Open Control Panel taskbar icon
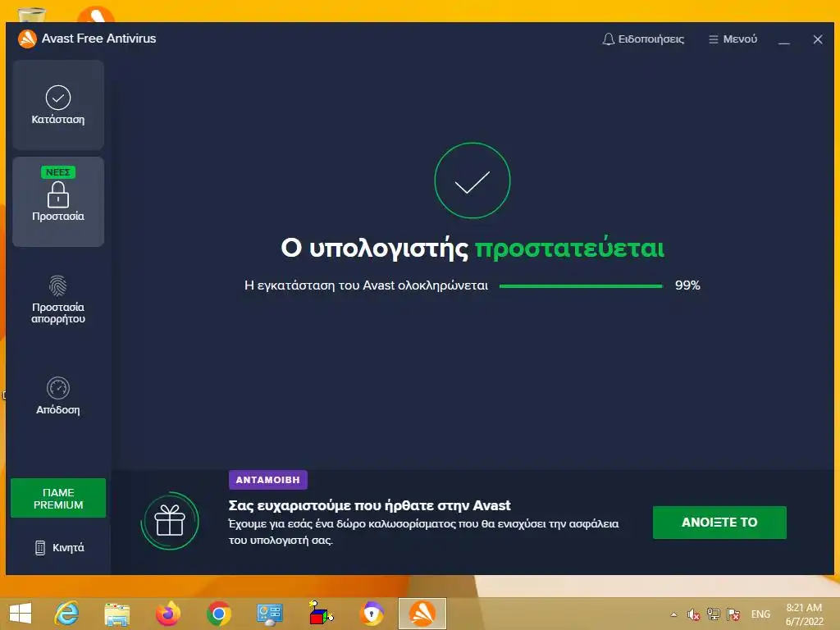 [x=269, y=614]
